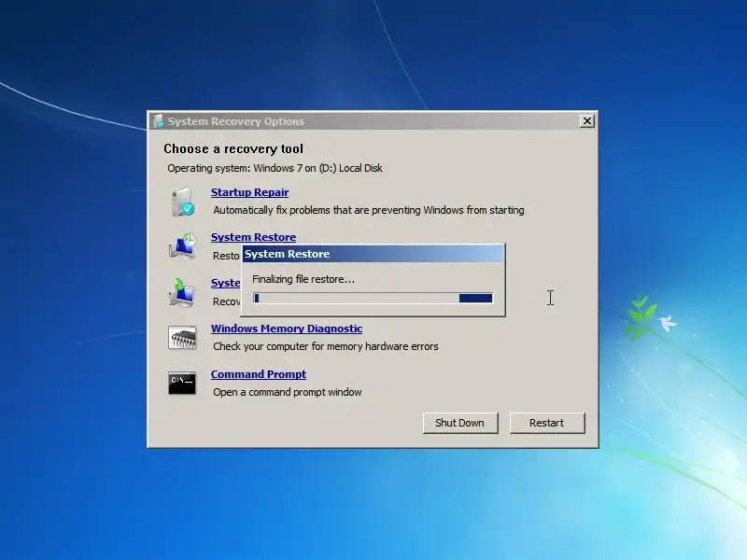Click the Command Prompt console icon
Screen dimensions: 747x560
pos(182,384)
